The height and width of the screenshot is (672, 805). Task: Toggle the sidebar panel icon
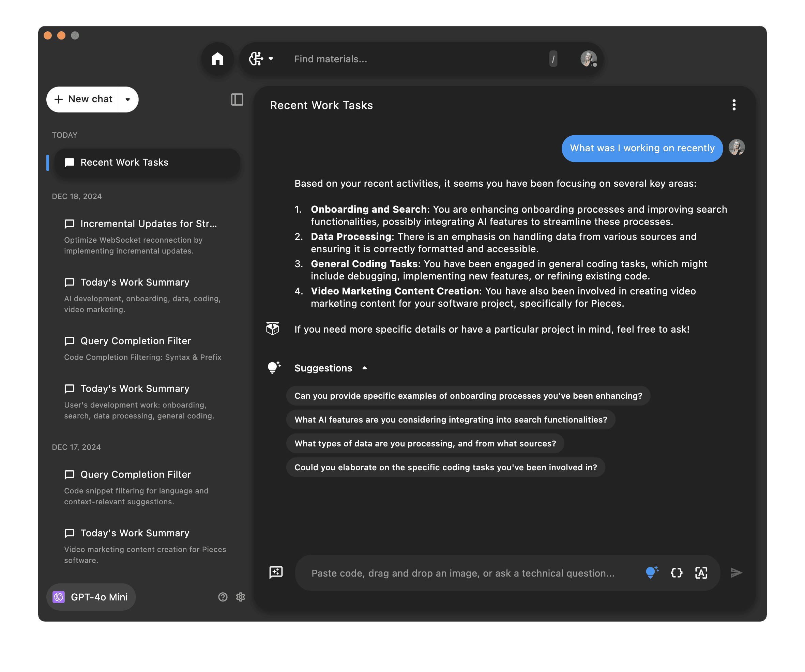coord(237,100)
